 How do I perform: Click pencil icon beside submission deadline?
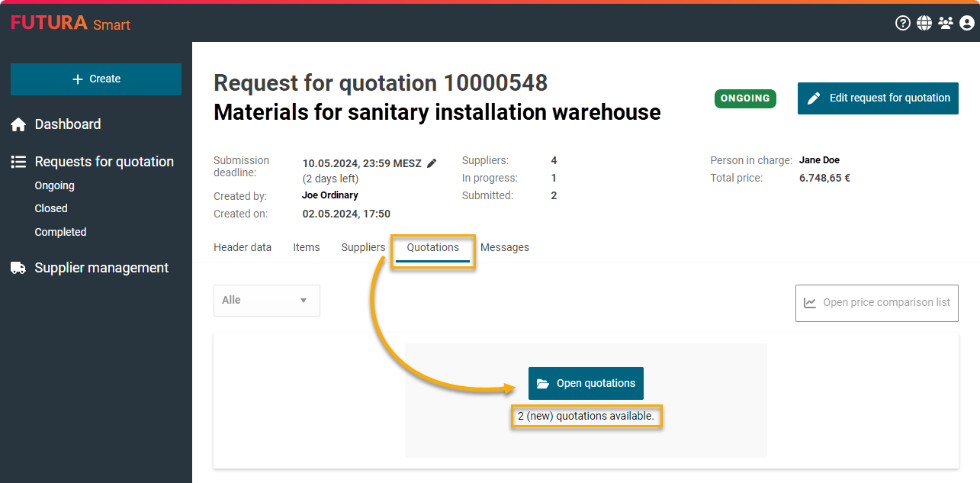pyautogui.click(x=432, y=163)
